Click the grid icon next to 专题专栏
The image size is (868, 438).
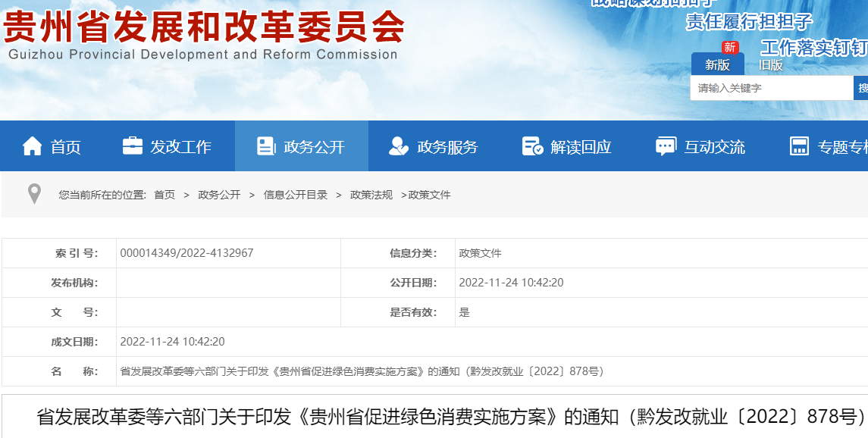(798, 147)
